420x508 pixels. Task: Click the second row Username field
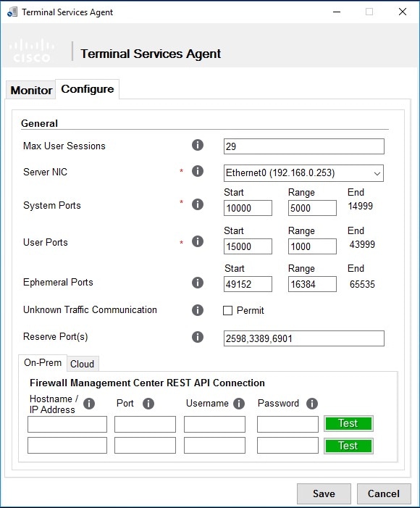click(x=214, y=446)
